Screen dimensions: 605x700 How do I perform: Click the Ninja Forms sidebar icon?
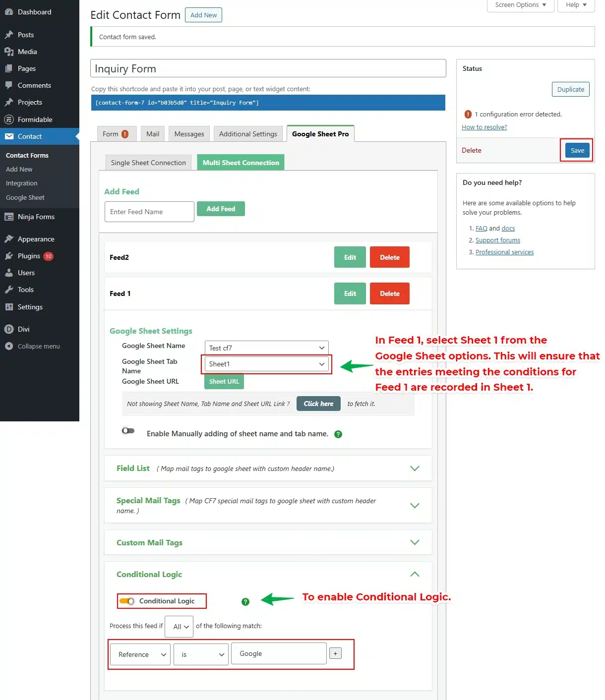tap(8, 217)
